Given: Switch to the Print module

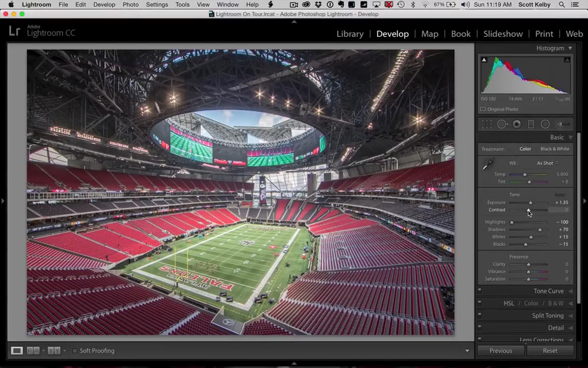Looking at the screenshot, I should 544,34.
